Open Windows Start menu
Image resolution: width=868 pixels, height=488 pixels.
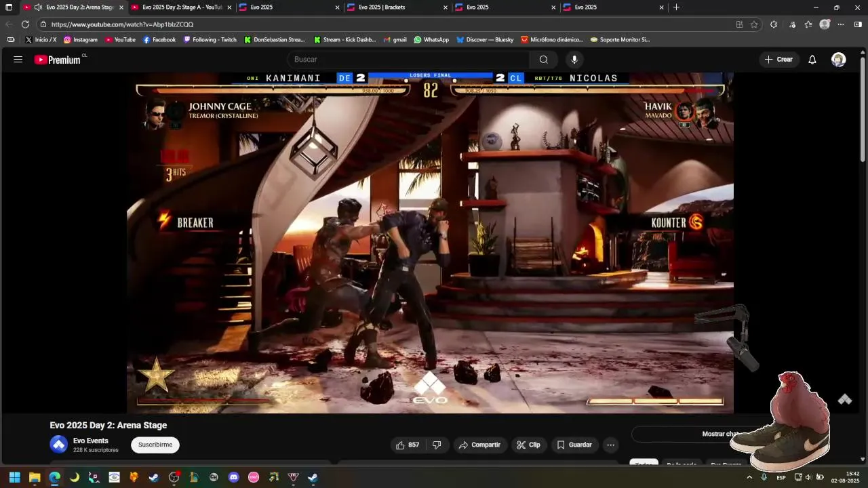click(14, 477)
